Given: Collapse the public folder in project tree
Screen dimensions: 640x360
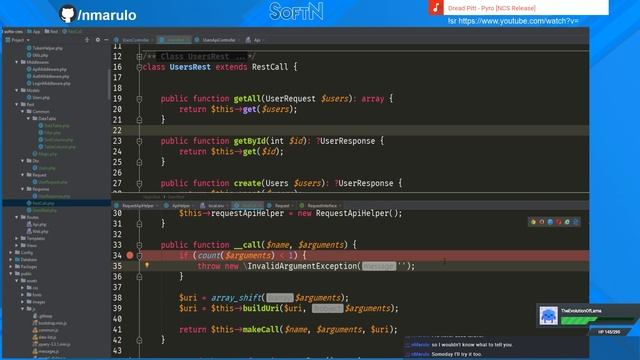Looking at the screenshot, I should pos(11,273).
